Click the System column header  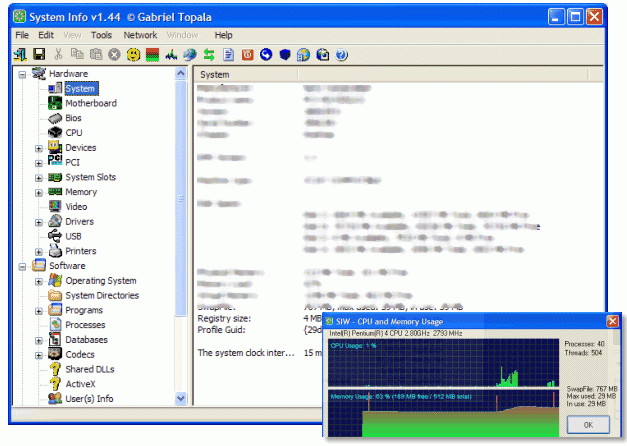pos(246,74)
